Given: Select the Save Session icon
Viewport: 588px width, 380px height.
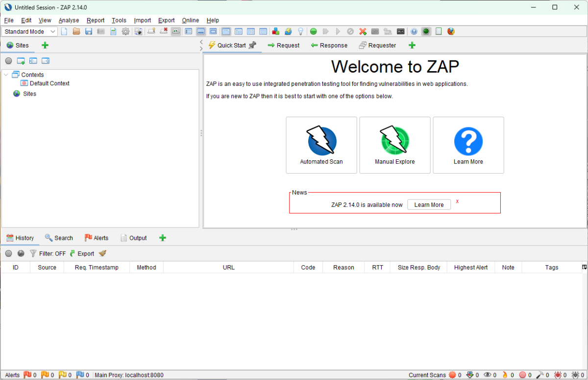Looking at the screenshot, I should (88, 31).
